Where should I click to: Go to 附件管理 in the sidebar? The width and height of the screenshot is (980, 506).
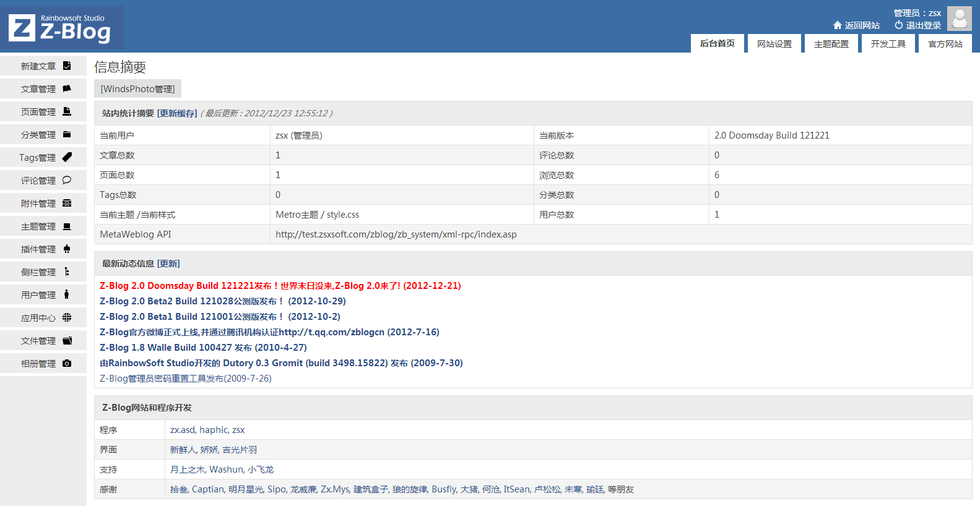tap(43, 204)
